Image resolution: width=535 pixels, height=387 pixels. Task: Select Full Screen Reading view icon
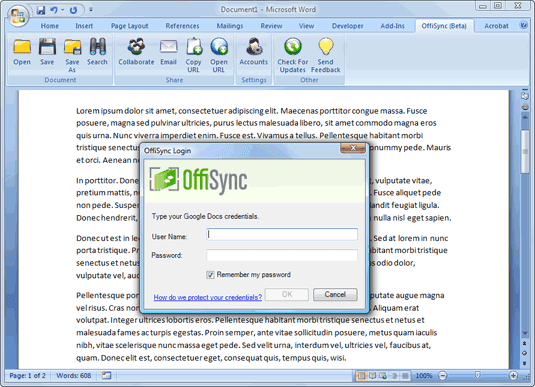[372, 376]
